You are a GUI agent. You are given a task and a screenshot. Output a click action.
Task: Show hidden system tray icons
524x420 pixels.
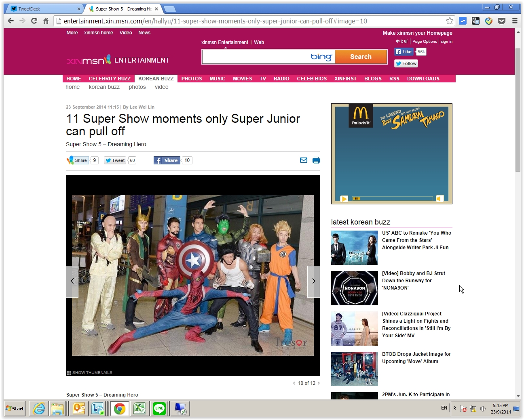click(x=454, y=408)
